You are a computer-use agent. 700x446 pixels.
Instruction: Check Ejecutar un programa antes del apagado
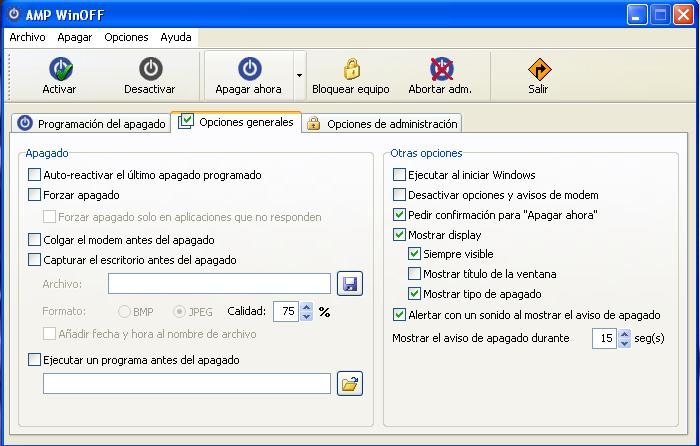coord(34,359)
